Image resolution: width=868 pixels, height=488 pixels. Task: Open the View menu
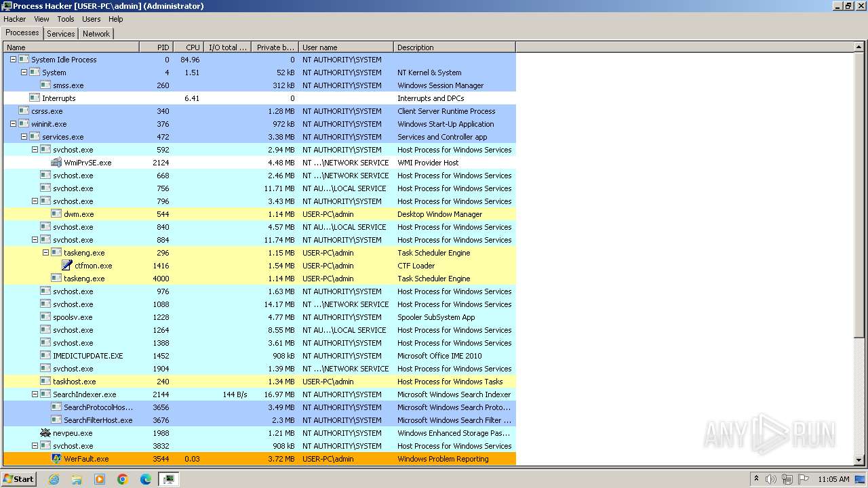(x=41, y=19)
